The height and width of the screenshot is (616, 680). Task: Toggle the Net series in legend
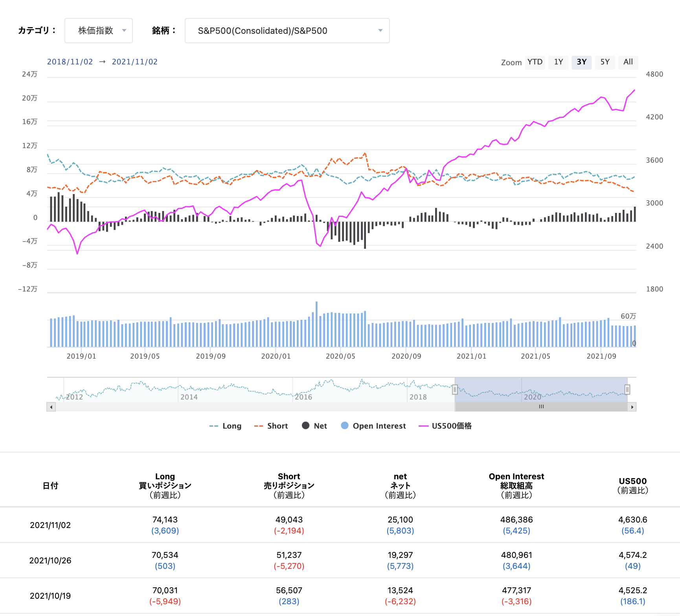point(314,426)
